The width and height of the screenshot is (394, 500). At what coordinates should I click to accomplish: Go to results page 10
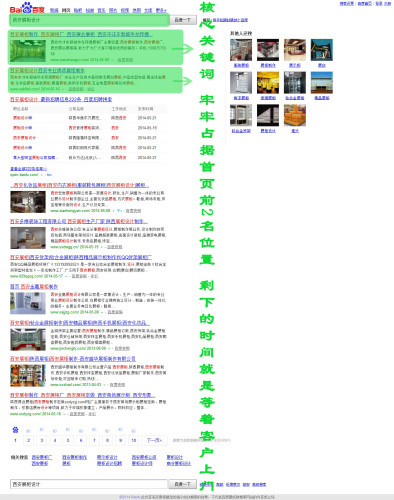point(133,440)
